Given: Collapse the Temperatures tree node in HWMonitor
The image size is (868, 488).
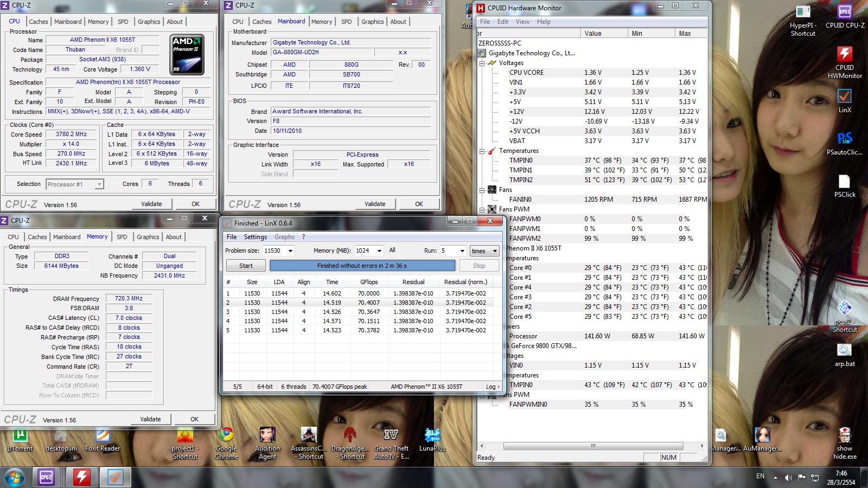Looking at the screenshot, I should coord(482,151).
